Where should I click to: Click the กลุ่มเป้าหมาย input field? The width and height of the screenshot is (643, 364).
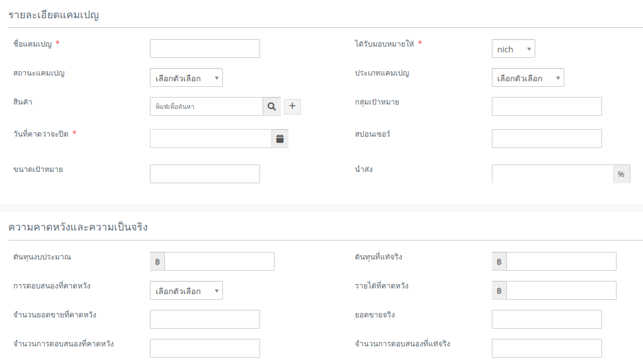pyautogui.click(x=547, y=106)
